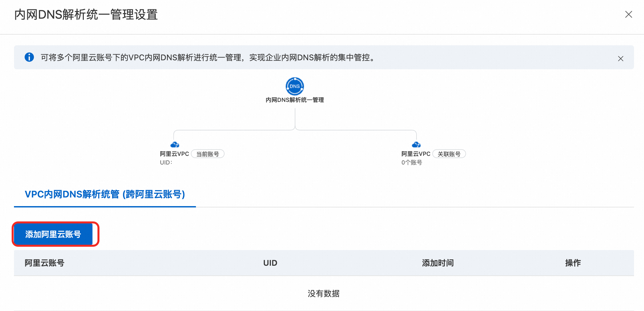The width and height of the screenshot is (644, 311).
Task: Click the 当前账号 tag
Action: (x=208, y=154)
